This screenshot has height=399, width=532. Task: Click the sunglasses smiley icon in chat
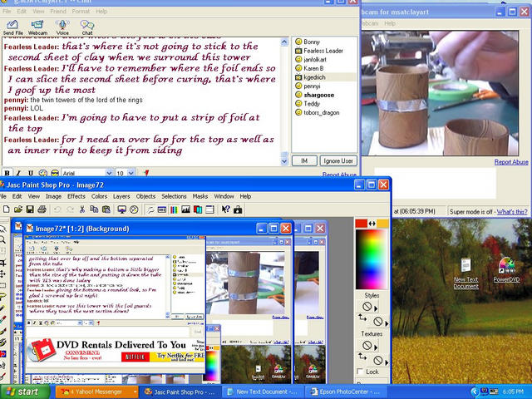(x=55, y=173)
